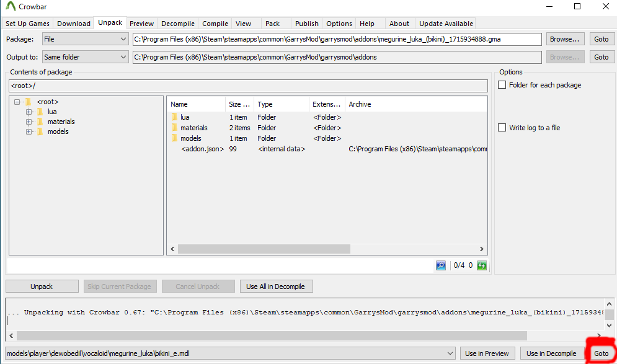
Task: Click the log output horizontal scrollbar thumb
Action: point(272,335)
